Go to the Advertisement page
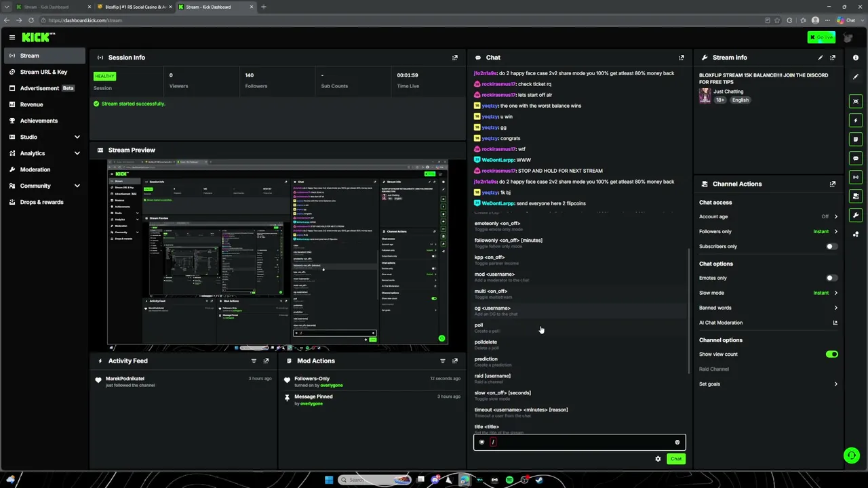This screenshot has height=488, width=868. (x=45, y=88)
